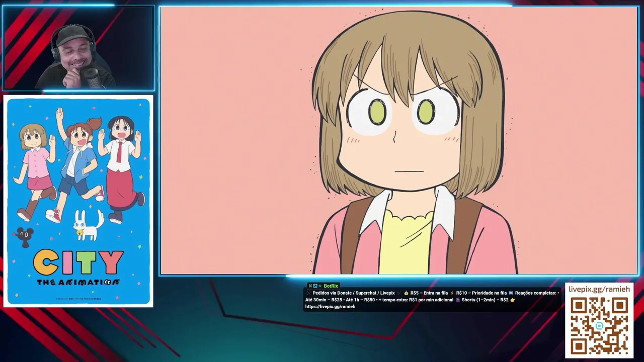Click the 'Shorts (1–2min) – R$2' text
The width and height of the screenshot is (644, 362).
(485, 300)
